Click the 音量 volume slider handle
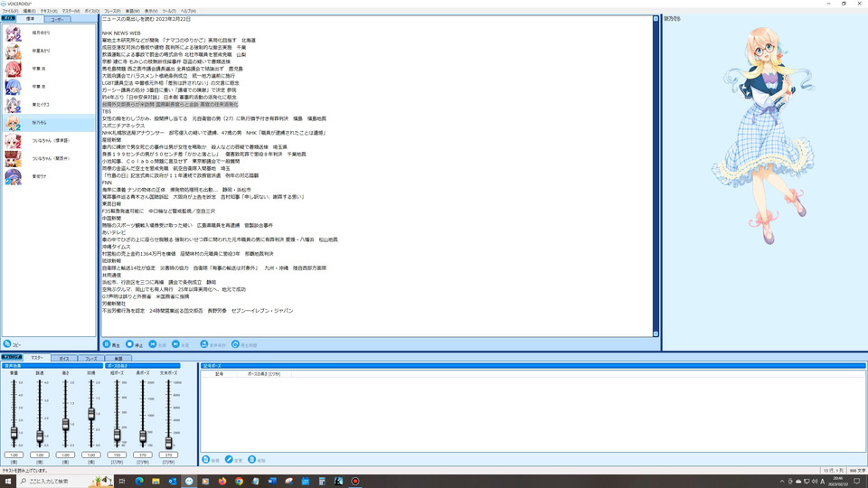The width and height of the screenshot is (868, 488). [14, 433]
